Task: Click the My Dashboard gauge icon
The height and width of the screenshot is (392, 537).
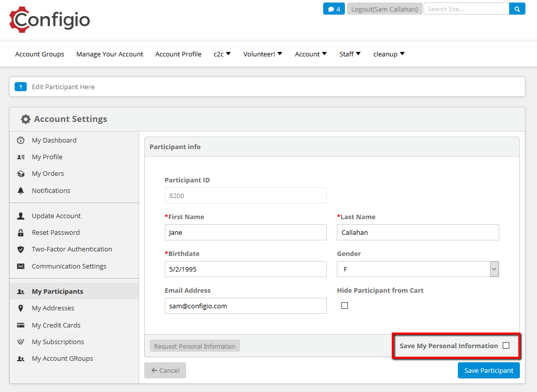Action: (21, 141)
